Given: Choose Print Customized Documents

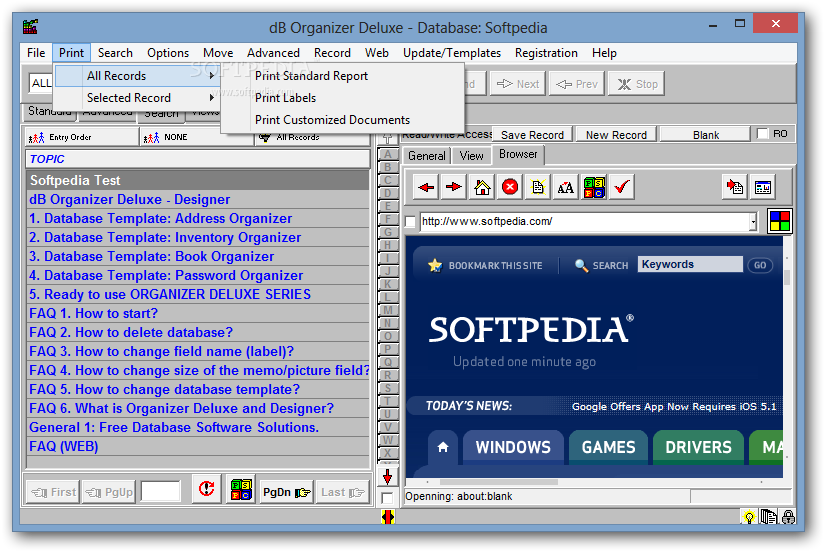Looking at the screenshot, I should (333, 120).
